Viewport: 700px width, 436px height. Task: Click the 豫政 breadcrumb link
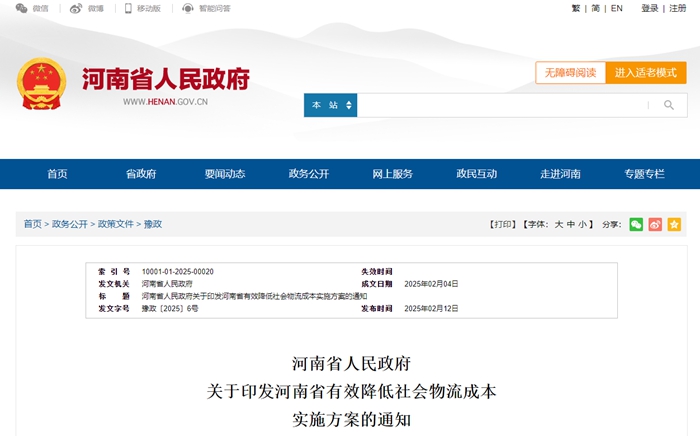coord(153,224)
